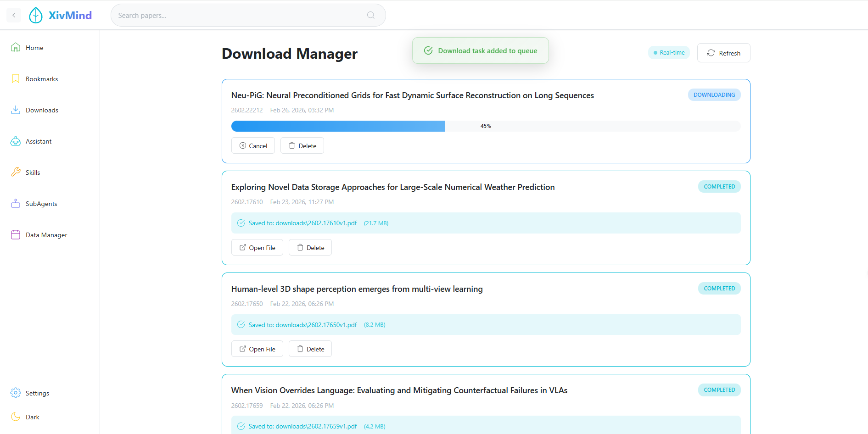This screenshot has height=434, width=868.
Task: Click the Assistant robot icon
Action: pyautogui.click(x=16, y=141)
